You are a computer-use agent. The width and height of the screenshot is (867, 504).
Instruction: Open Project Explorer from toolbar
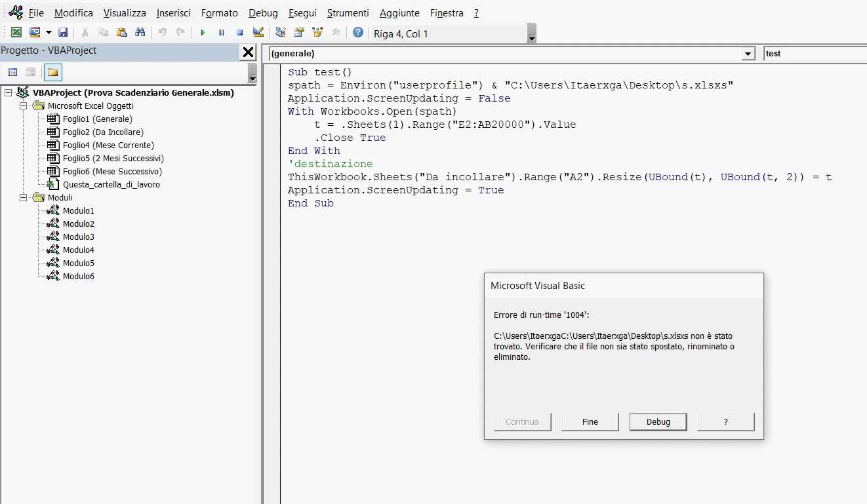click(281, 33)
